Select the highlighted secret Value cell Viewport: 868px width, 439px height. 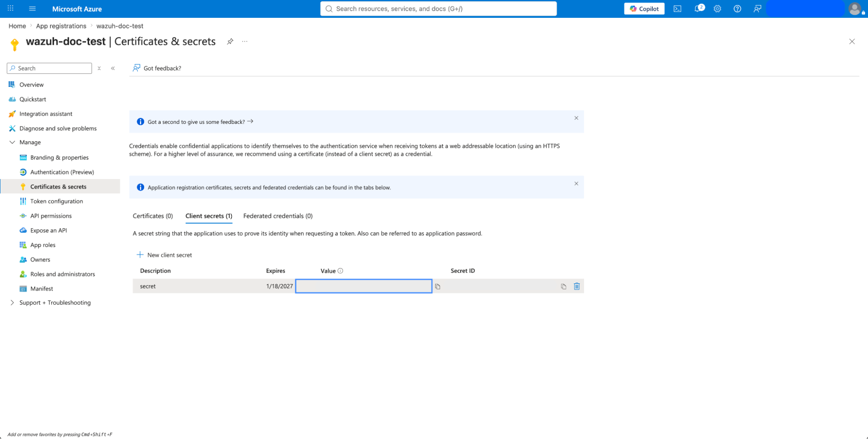pos(363,286)
